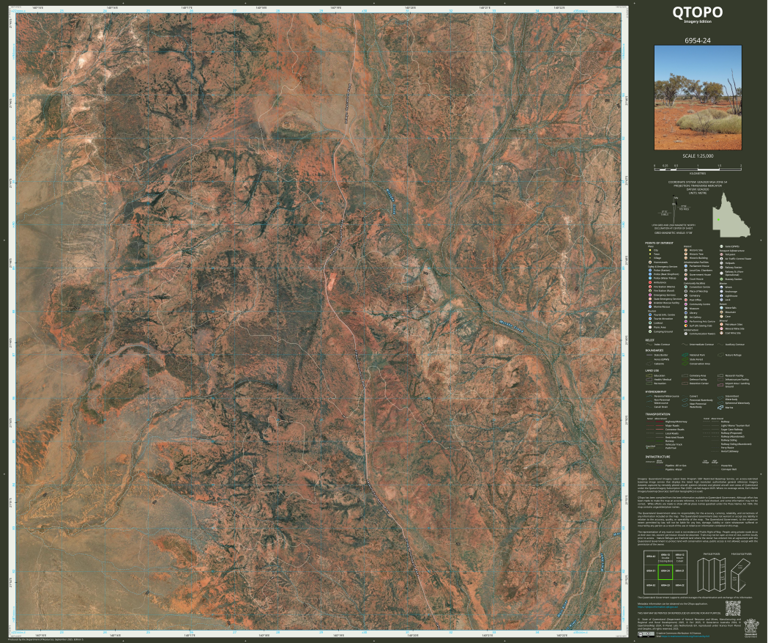
Task: Click the TRANSPORTATION legend heading
Action: [657, 414]
